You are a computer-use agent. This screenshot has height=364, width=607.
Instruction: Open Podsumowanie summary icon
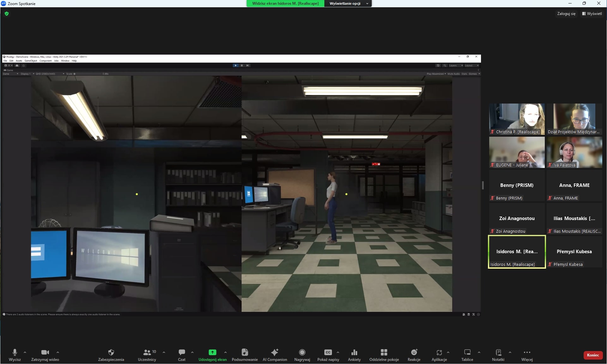coord(245,352)
